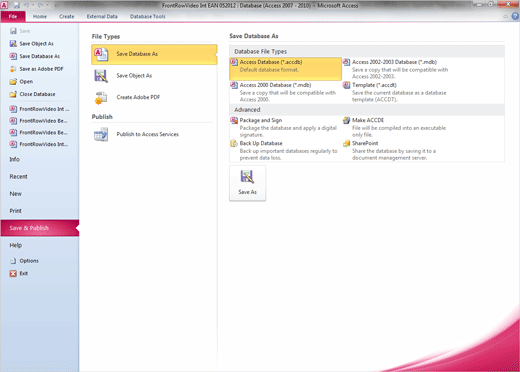Switch to the External Data tab
The height and width of the screenshot is (372, 520).
tap(102, 16)
